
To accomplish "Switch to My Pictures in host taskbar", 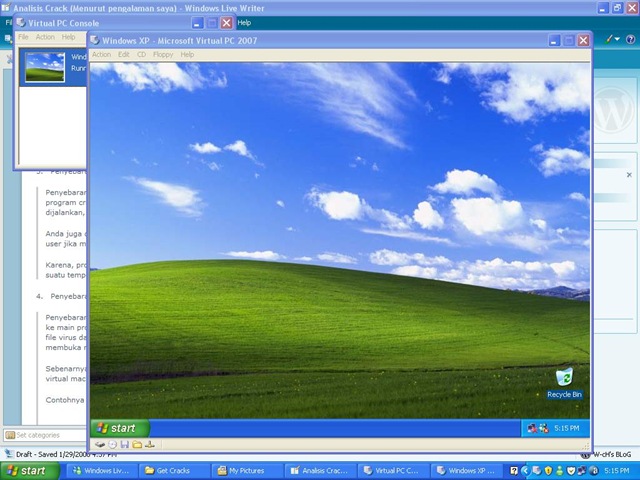I will click(x=246, y=470).
